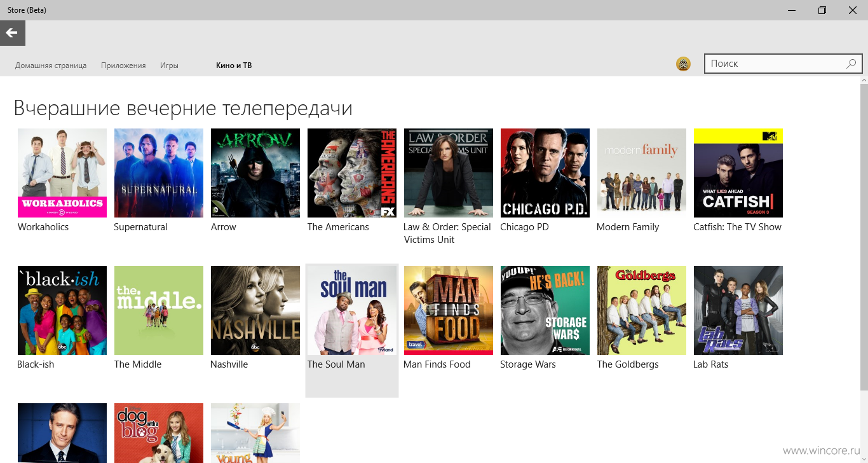The height and width of the screenshot is (463, 868).
Task: Open the Law & Order SVU poster
Action: (449, 173)
